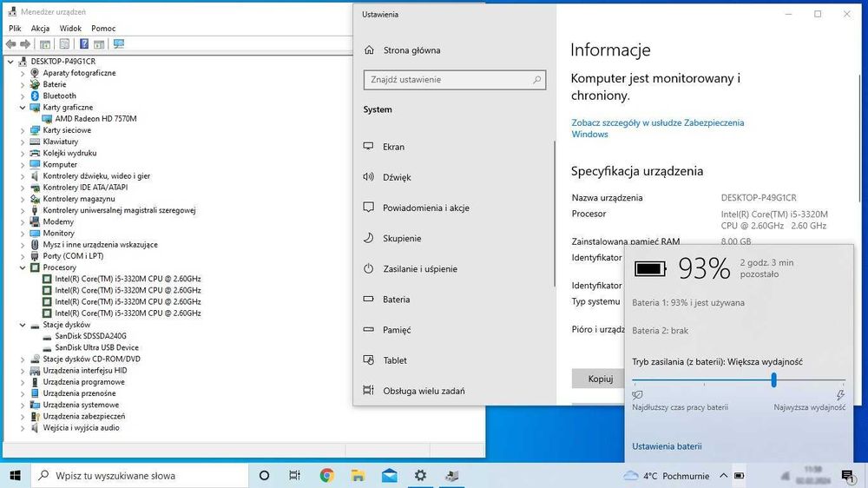
Task: Collapse the Procesory category
Action: [x=23, y=267]
